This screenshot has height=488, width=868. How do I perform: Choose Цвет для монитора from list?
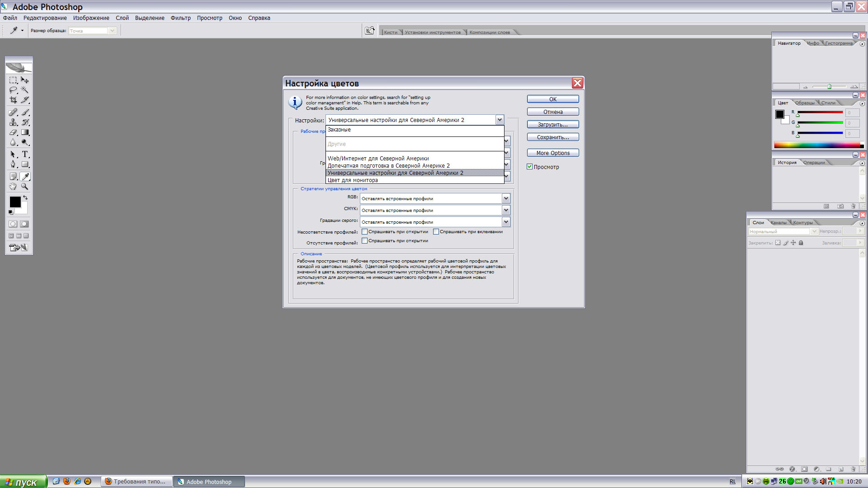415,180
